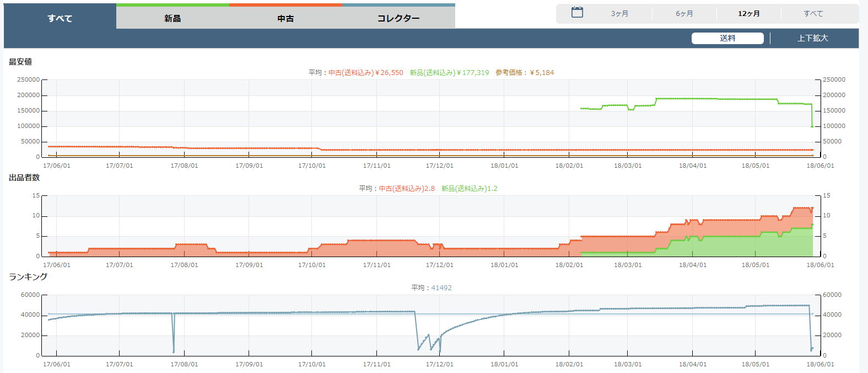Viewport: 868px width, 373px height.
Task: Set period to 6ヶ月
Action: click(x=684, y=14)
